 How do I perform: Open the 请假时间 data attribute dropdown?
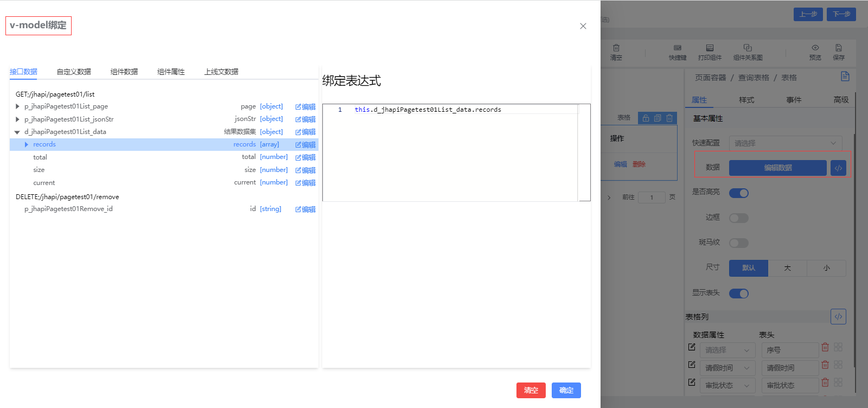tap(727, 368)
